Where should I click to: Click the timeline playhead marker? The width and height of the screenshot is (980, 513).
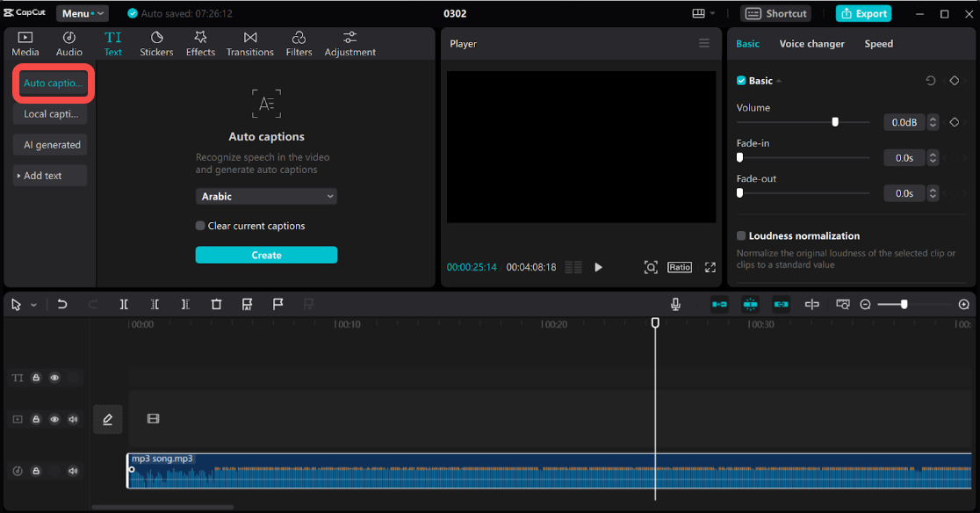click(x=655, y=322)
